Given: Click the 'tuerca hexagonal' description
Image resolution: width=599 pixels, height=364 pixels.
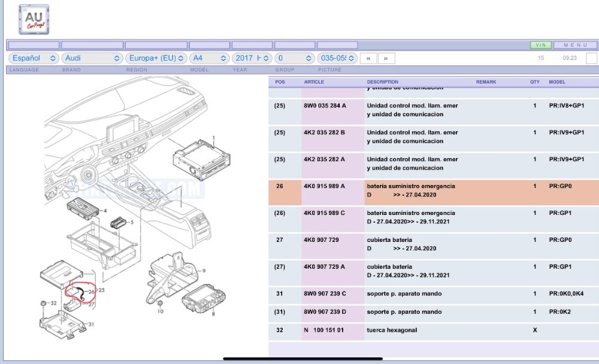Looking at the screenshot, I should (392, 330).
